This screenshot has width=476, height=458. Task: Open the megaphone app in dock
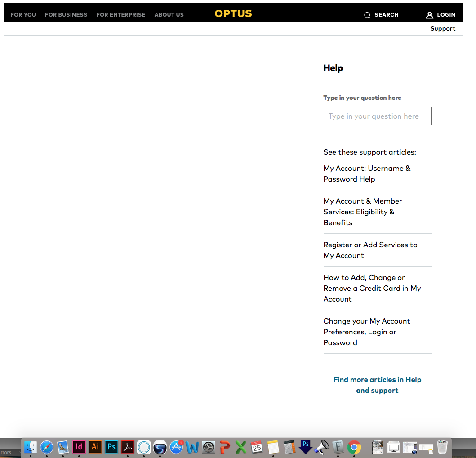pos(322,447)
